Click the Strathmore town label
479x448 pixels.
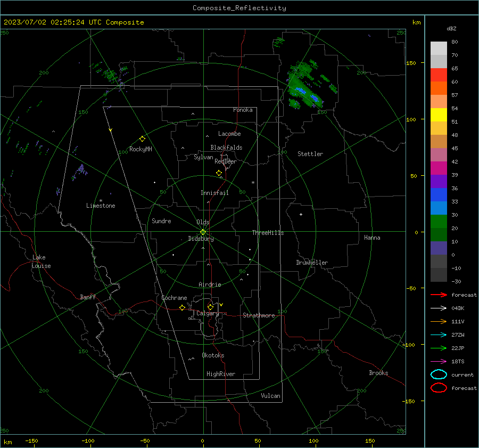tap(259, 315)
